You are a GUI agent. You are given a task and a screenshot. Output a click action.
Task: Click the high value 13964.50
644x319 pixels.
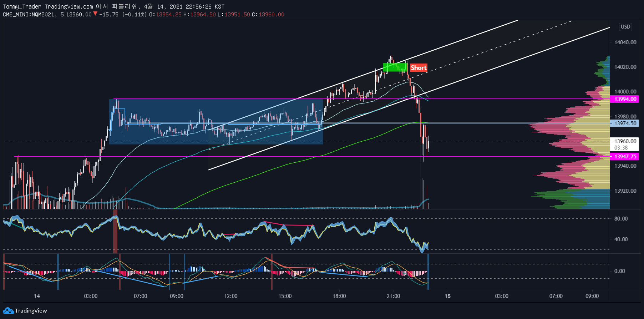click(203, 15)
